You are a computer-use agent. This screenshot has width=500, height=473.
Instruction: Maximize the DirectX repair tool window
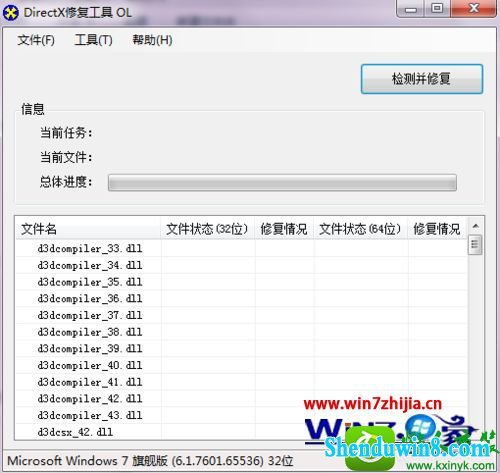tap(437, 8)
